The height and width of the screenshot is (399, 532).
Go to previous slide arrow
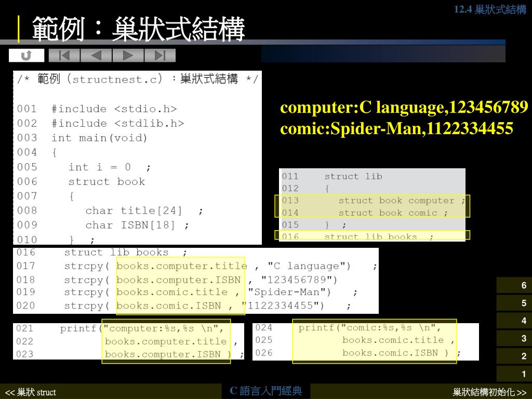[96, 55]
